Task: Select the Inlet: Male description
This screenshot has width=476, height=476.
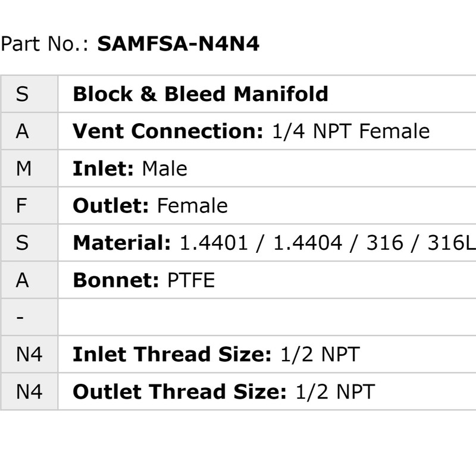Action: click(x=130, y=168)
